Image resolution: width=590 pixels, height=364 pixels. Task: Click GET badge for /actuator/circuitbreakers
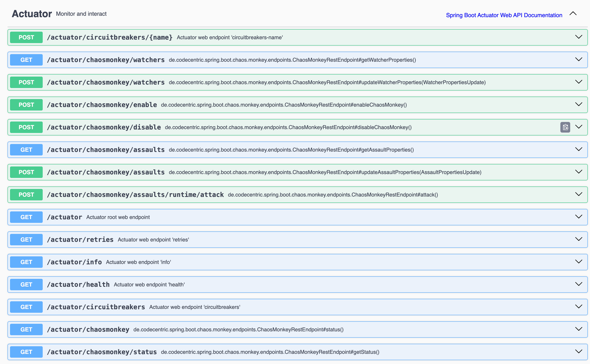pyautogui.click(x=26, y=307)
